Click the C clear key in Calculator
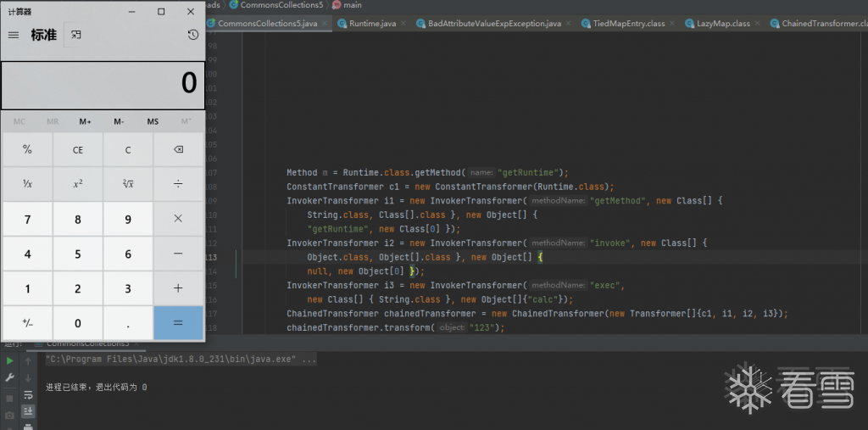The width and height of the screenshot is (868, 430). coord(128,149)
